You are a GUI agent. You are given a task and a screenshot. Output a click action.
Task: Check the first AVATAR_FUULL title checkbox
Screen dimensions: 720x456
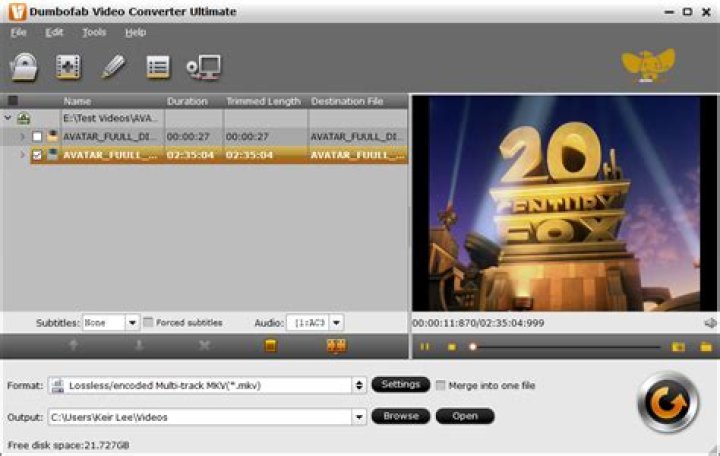(x=37, y=136)
